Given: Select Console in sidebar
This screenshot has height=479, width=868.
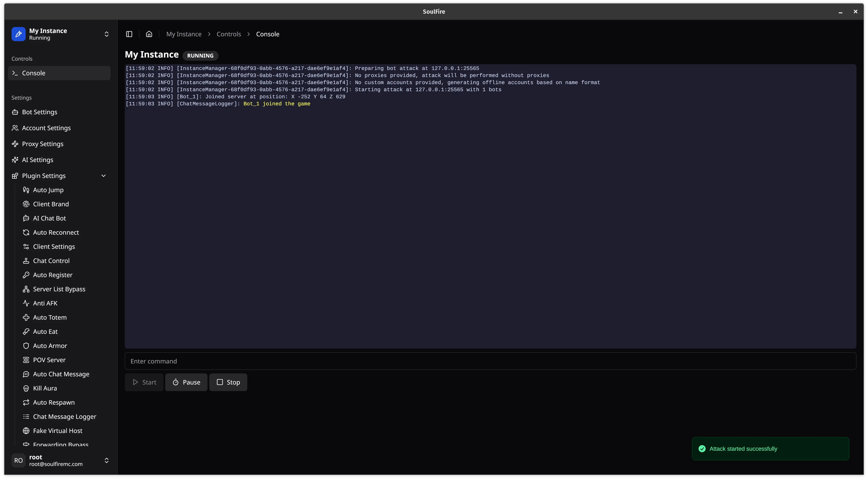Looking at the screenshot, I should pos(34,73).
